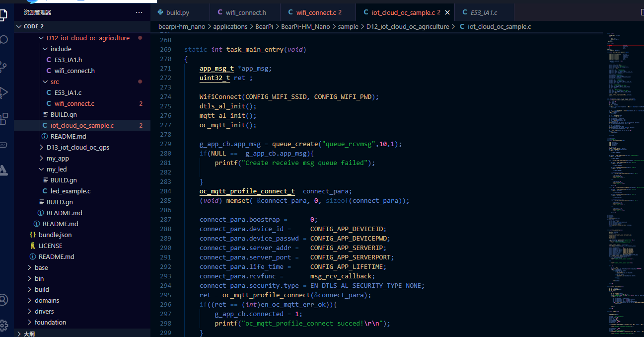This screenshot has width=644, height=337.
Task: Click the large letter A activity bar icon
Action: click(x=2, y=170)
